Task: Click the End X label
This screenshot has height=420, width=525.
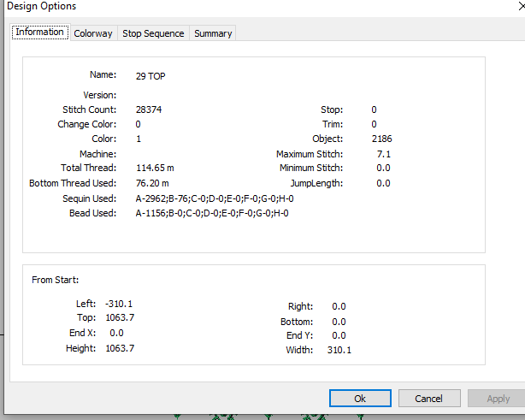Action: click(x=82, y=333)
